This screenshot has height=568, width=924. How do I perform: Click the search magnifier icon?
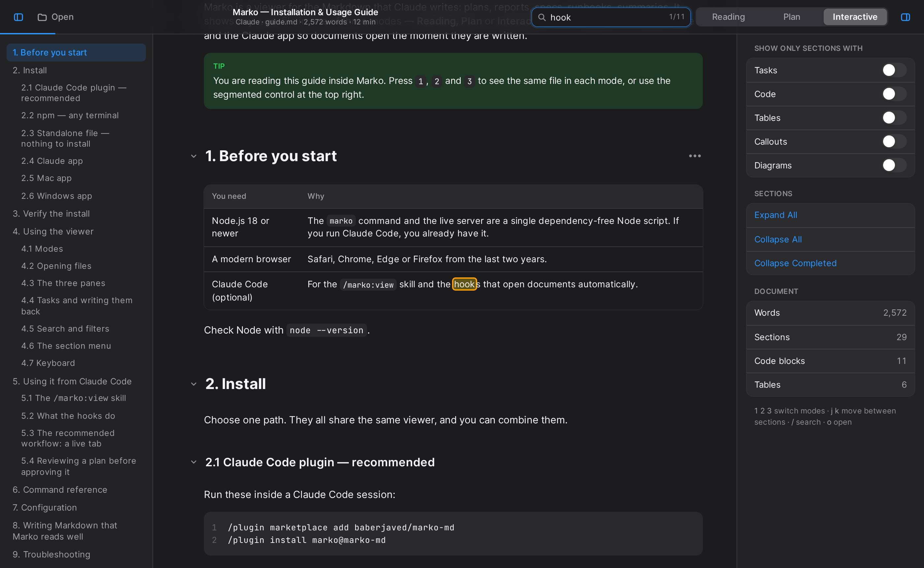(542, 17)
